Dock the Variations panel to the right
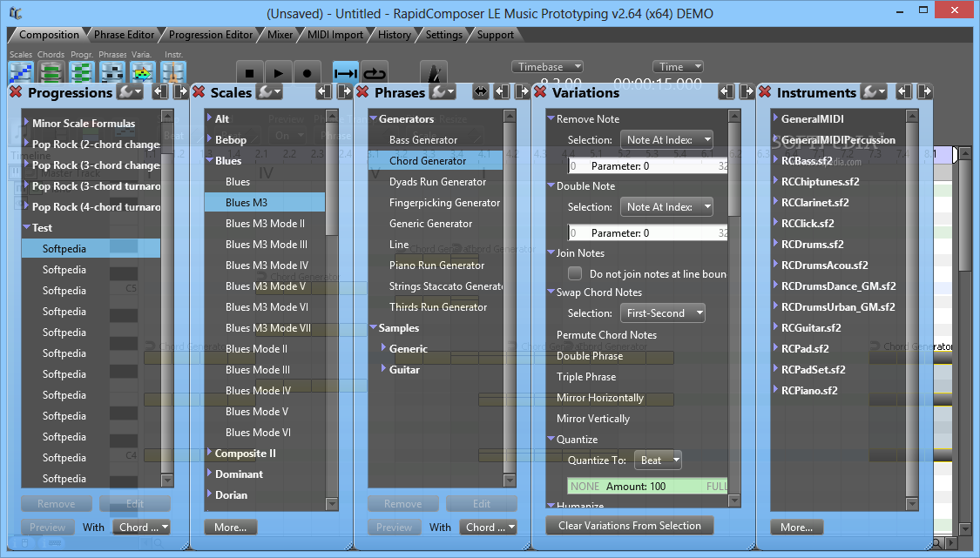The width and height of the screenshot is (980, 558). (747, 92)
